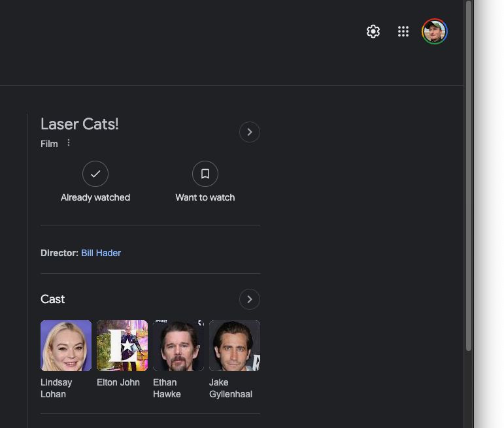Click the Elton John name label

tap(118, 382)
